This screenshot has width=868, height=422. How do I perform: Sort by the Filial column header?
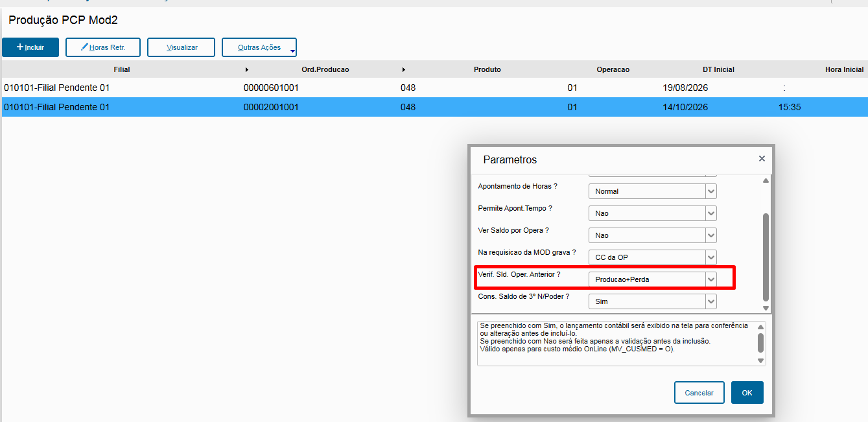122,69
